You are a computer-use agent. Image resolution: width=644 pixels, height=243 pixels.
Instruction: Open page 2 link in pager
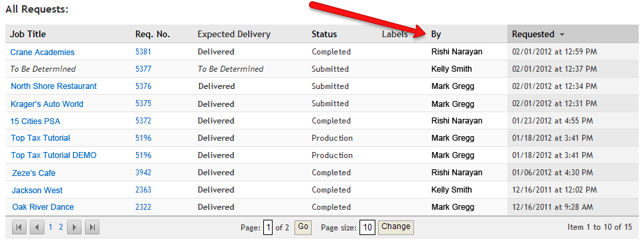coord(61,226)
